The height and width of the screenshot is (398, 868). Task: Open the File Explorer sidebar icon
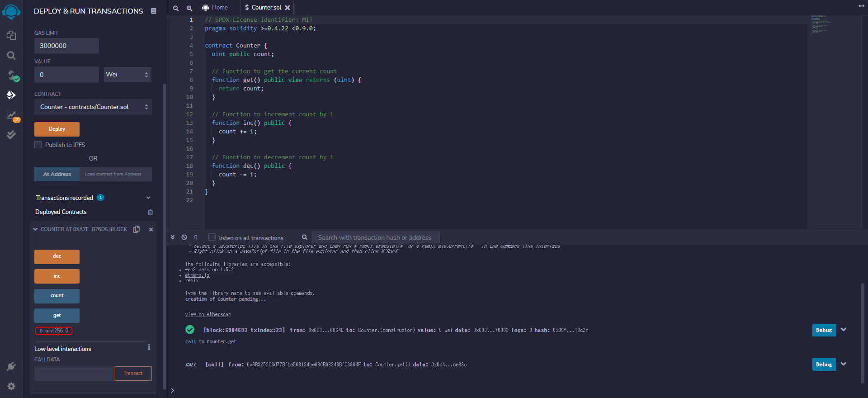coord(11,35)
